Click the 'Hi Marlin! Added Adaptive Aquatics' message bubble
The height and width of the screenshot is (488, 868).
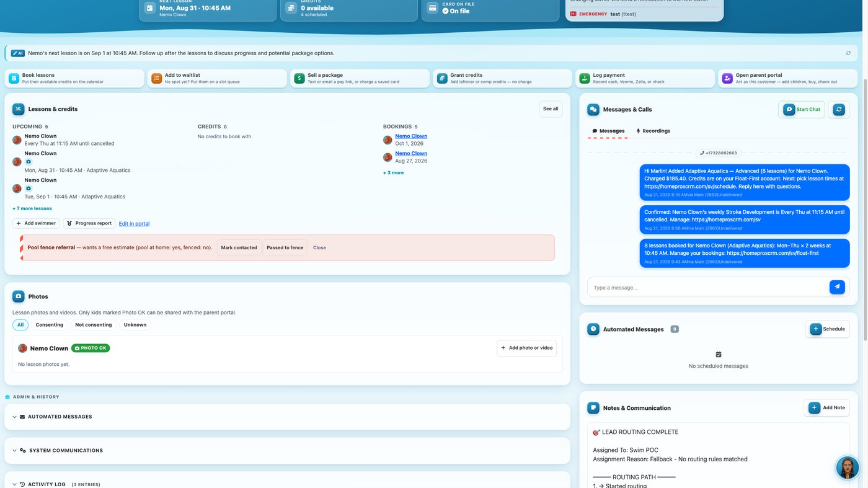[745, 182]
